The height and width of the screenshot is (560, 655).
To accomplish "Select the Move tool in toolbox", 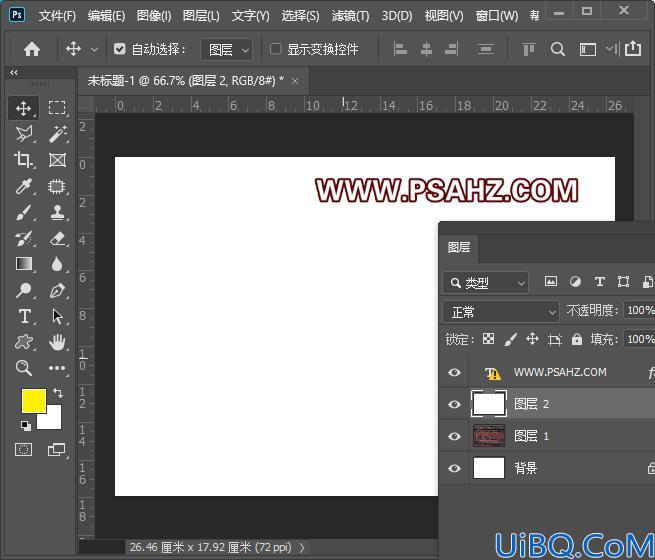I will [23, 108].
